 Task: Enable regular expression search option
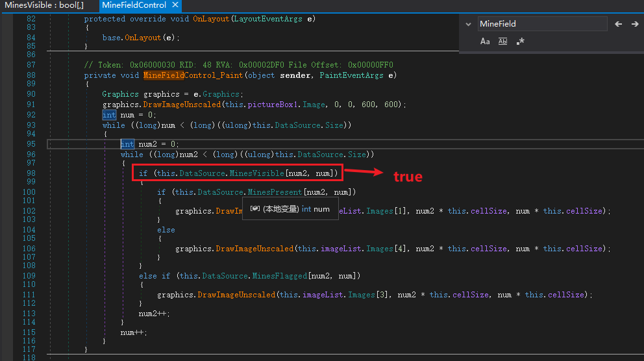point(520,42)
